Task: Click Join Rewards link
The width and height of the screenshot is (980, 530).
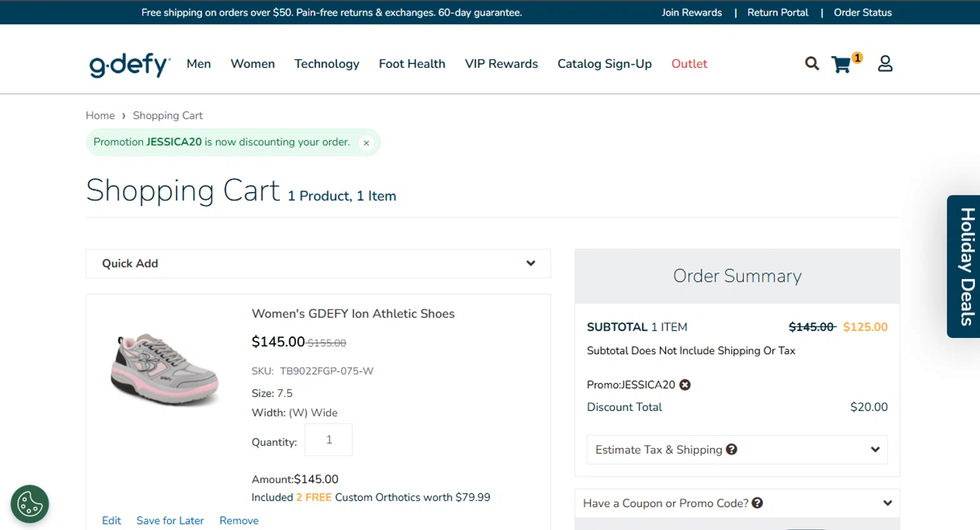Action: tap(692, 12)
